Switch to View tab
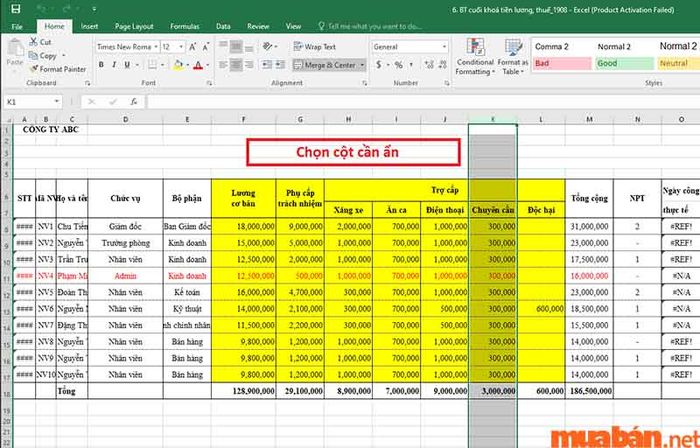This screenshot has width=700, height=448. point(293,26)
